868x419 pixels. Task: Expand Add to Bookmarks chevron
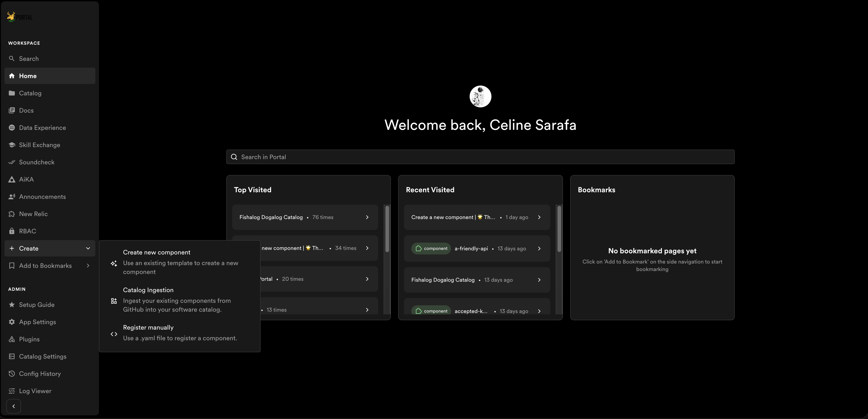pyautogui.click(x=88, y=265)
